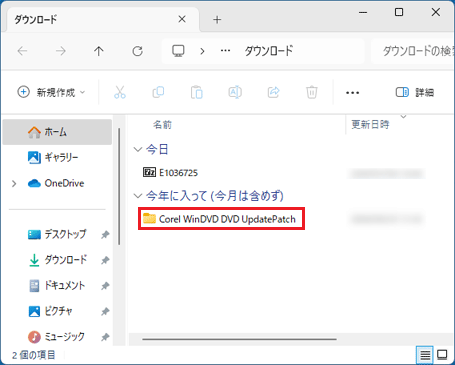The height and width of the screenshot is (365, 455).
Task: Click the pin icon beside ドキュメント
Action: tap(105, 286)
